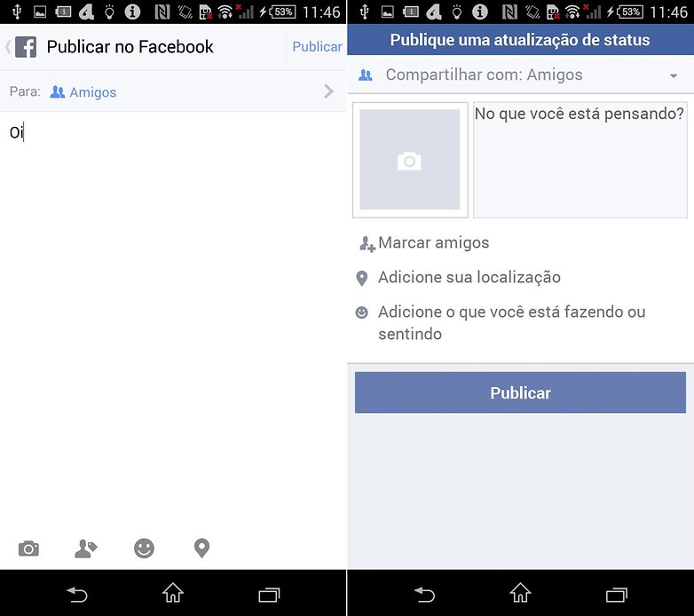Tap the friends icon beside Compartilhar com

click(x=365, y=75)
